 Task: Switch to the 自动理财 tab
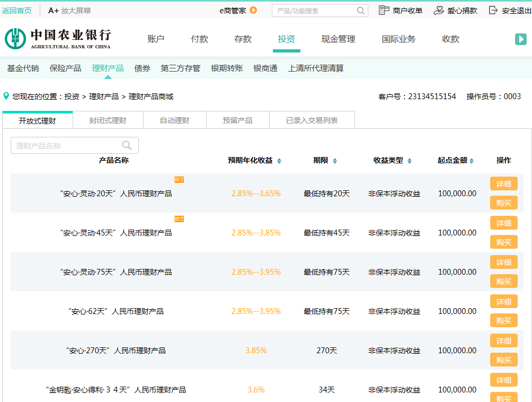point(175,120)
